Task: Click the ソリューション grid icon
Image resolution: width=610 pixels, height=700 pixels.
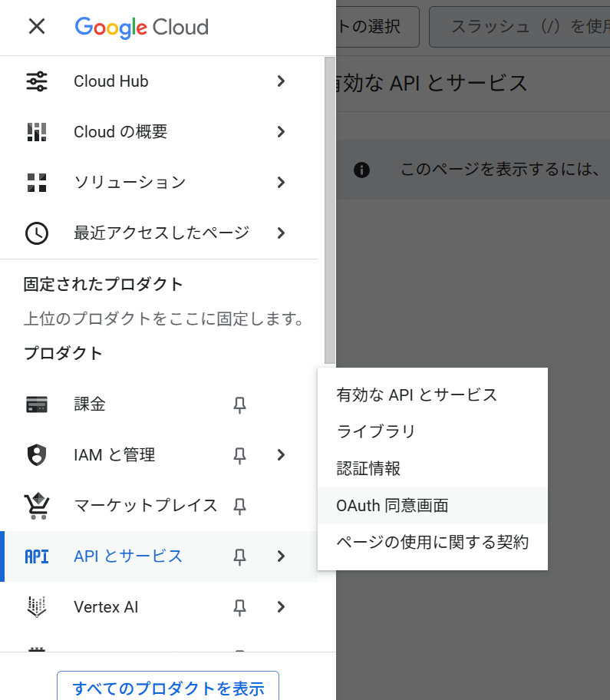Action: (x=37, y=183)
